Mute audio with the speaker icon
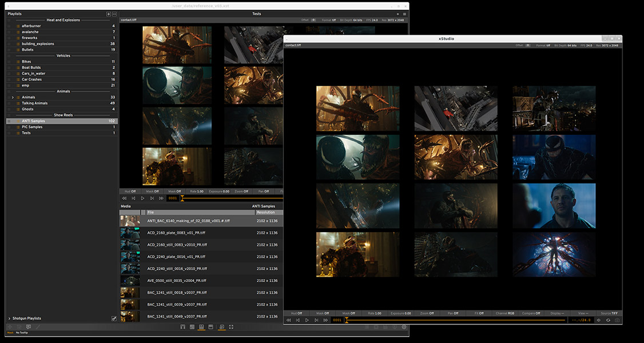 tap(598, 320)
